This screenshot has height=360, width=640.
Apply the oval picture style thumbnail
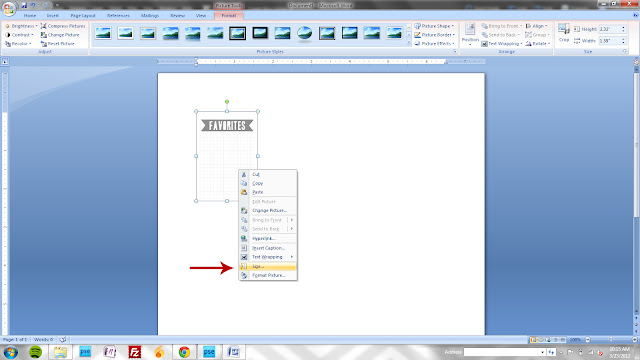(x=304, y=33)
